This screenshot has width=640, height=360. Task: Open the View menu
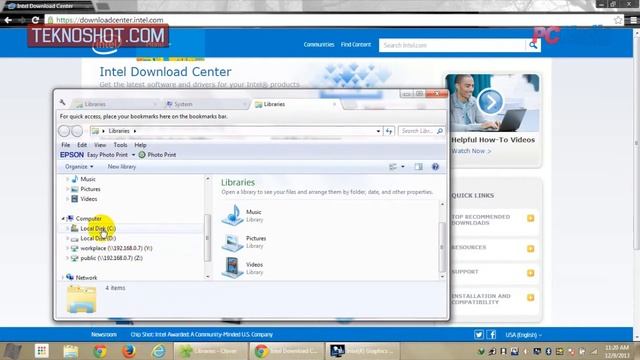point(100,145)
